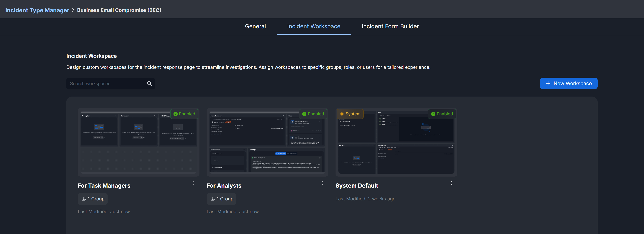Select the Incident Workspace tab
This screenshot has height=234, width=644.
(313, 26)
